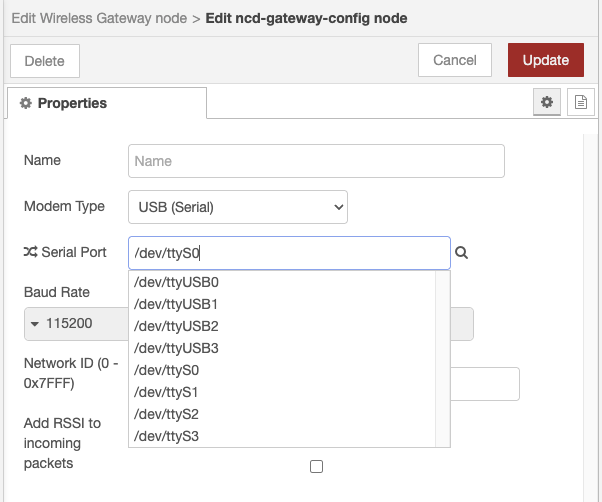Choose /dev/ttyS3 from the port list
Viewport: 602px width, 502px height.
282,436
